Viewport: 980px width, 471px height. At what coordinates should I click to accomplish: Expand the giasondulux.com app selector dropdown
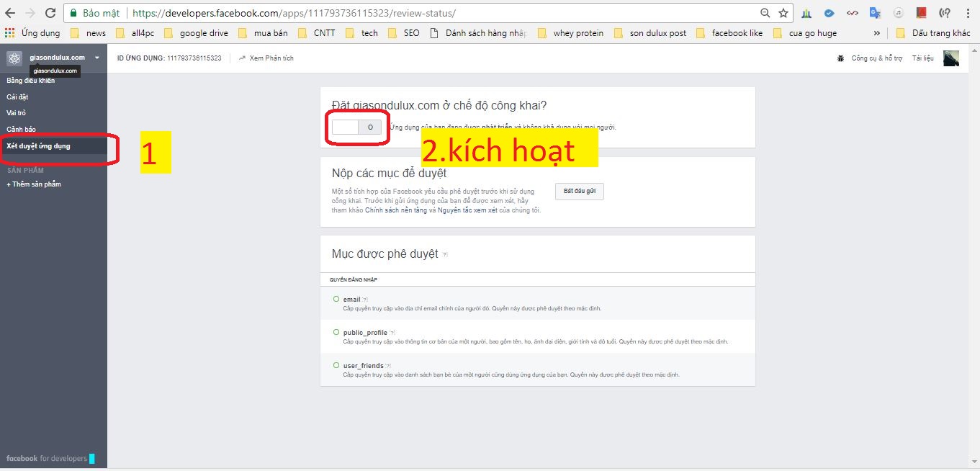pos(96,58)
